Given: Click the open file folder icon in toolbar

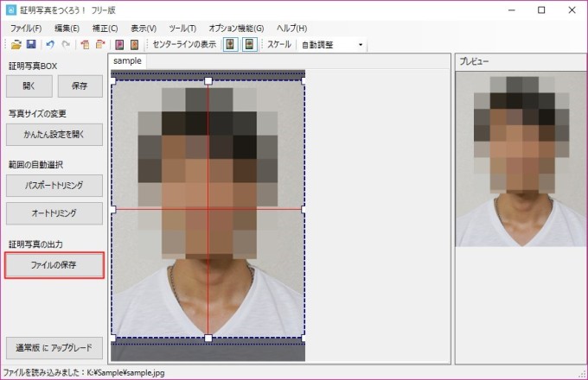Looking at the screenshot, I should coord(16,44).
